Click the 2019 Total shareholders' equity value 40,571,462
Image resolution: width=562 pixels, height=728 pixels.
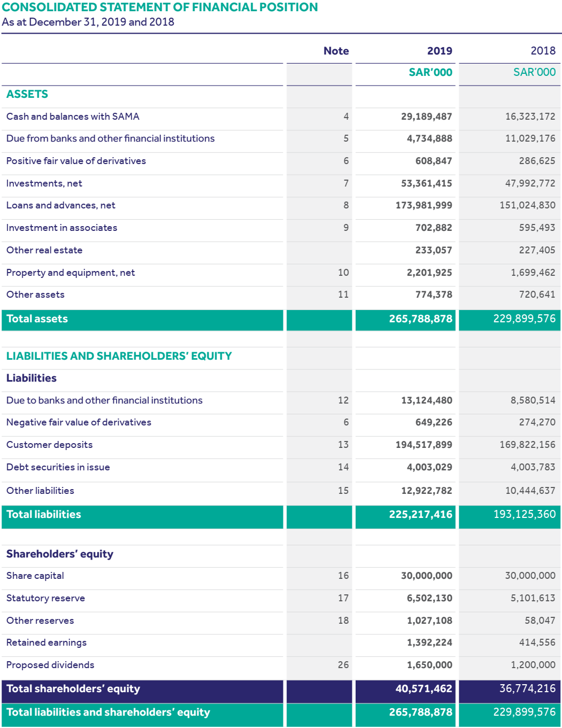[424, 689]
